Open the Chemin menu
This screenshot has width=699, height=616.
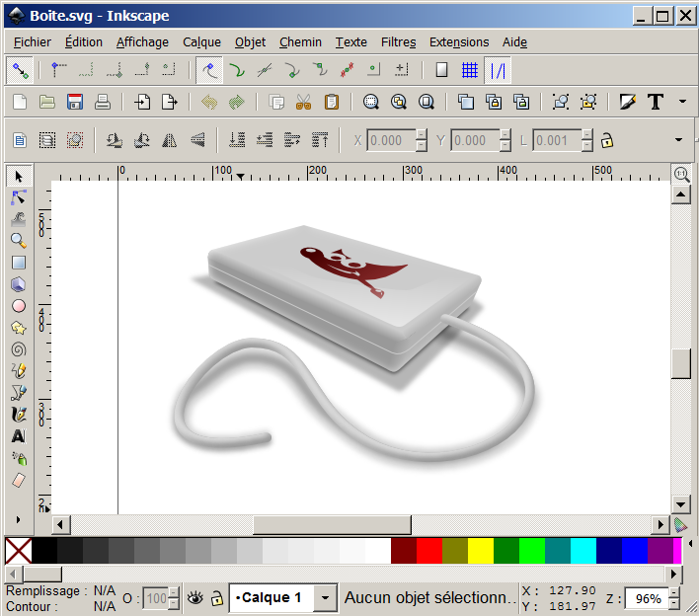pos(300,41)
